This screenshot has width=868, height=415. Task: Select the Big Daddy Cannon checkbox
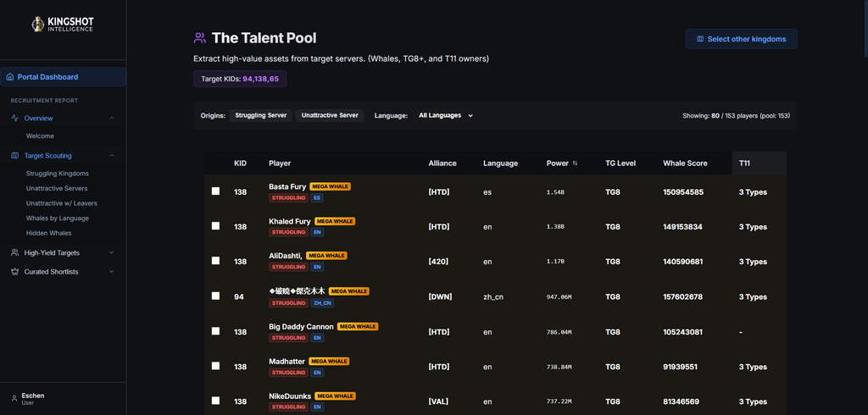pyautogui.click(x=215, y=331)
